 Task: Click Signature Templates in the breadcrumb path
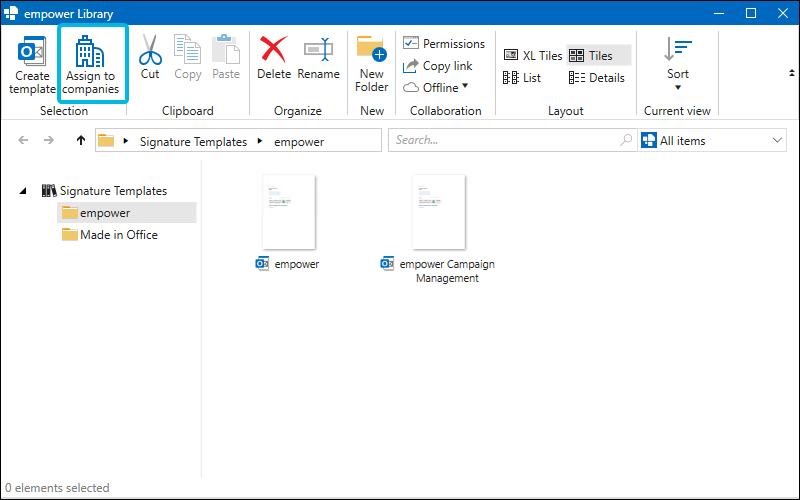tap(193, 142)
